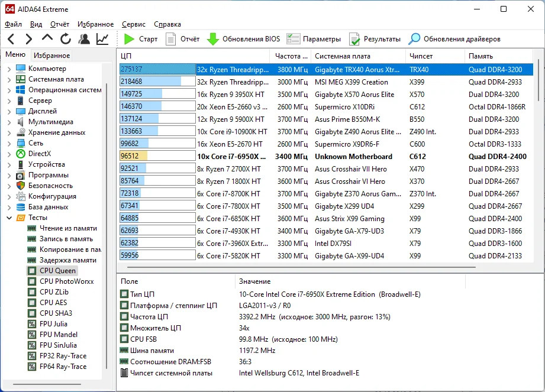Open driver updates with magnifier icon
545x392 pixels.
[454, 39]
